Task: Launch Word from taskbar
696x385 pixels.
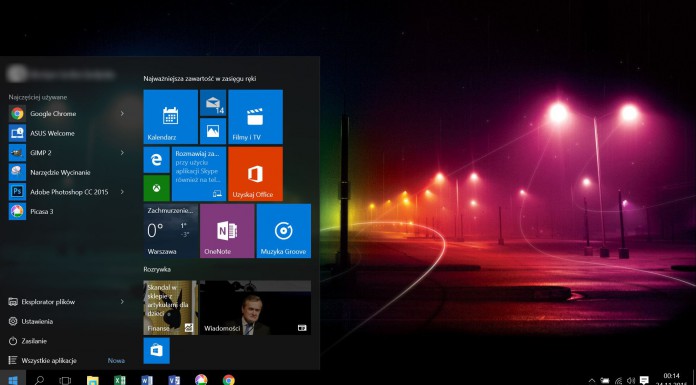Action: [x=147, y=381]
